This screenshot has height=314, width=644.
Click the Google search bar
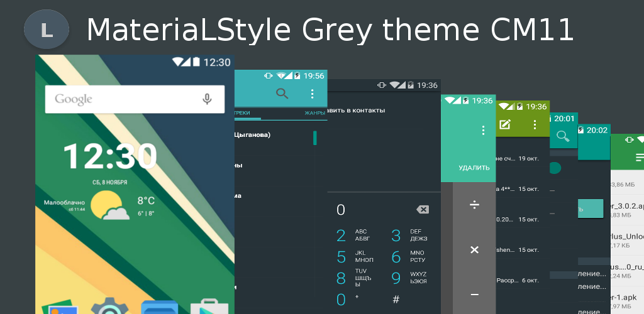(x=135, y=99)
